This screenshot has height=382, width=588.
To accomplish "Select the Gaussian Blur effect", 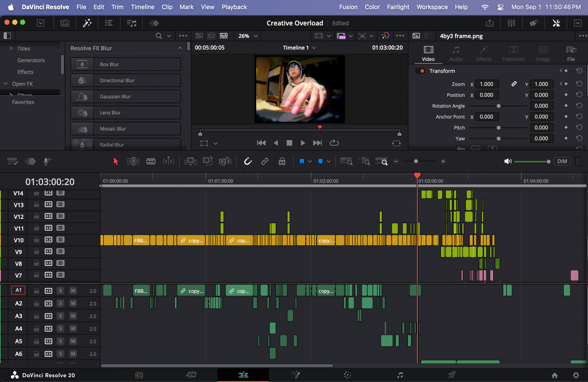I will coord(125,97).
